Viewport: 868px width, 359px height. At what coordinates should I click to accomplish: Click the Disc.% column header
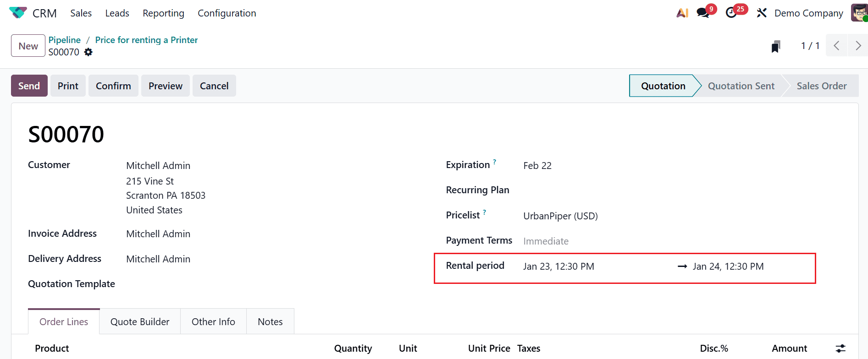point(714,348)
